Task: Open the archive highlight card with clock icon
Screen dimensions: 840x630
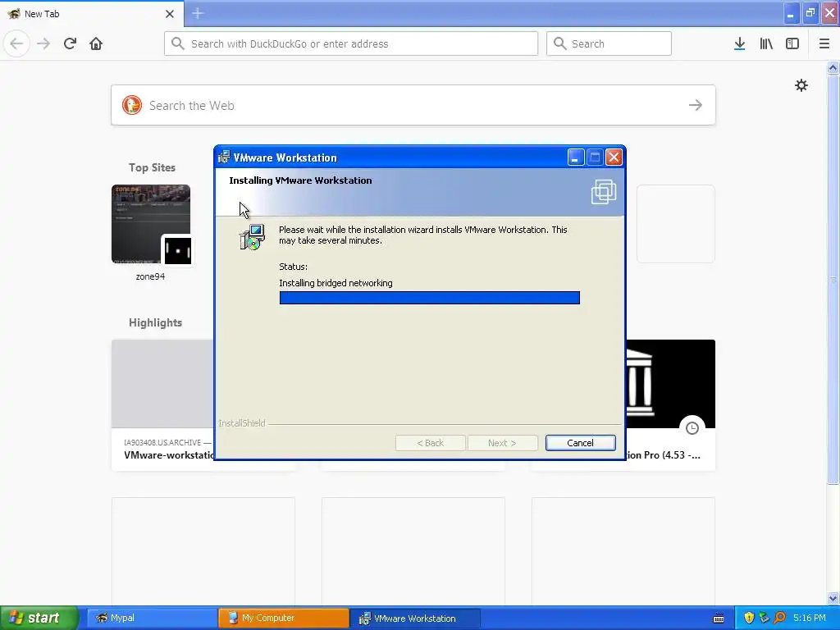Action: click(670, 405)
